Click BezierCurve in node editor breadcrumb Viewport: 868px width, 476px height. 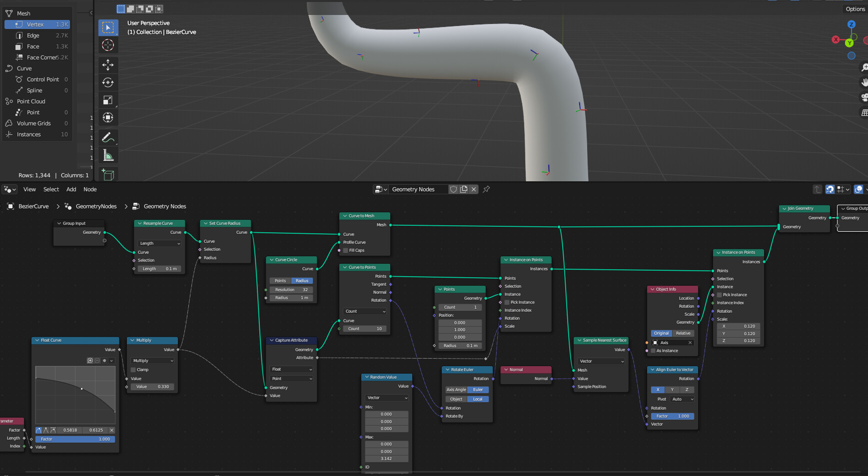33,206
